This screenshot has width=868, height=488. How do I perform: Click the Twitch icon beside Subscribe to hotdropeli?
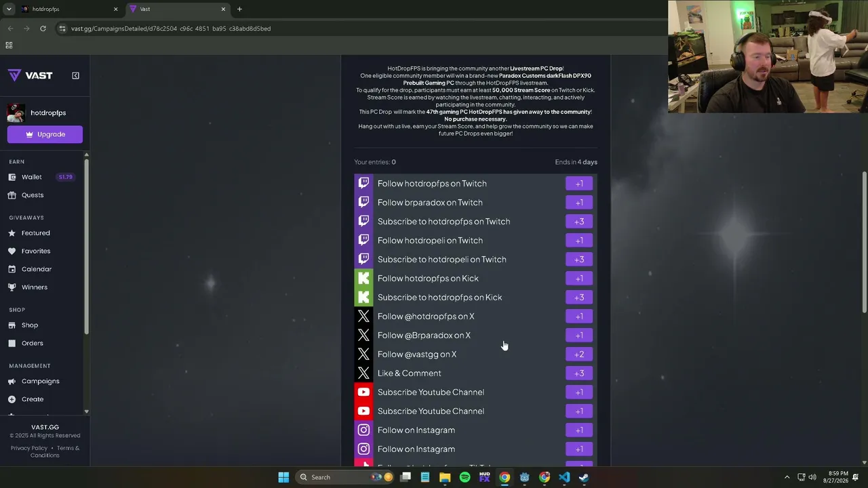coord(363,259)
